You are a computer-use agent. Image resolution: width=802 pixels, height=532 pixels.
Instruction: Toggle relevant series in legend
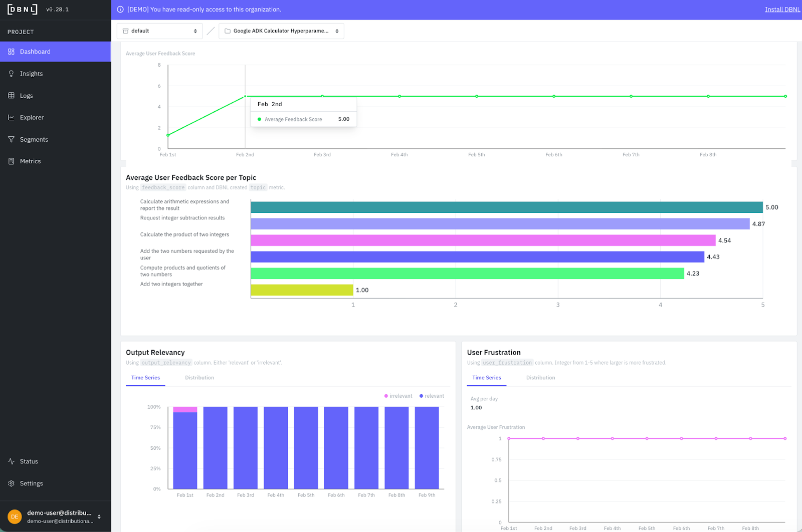tap(432, 396)
